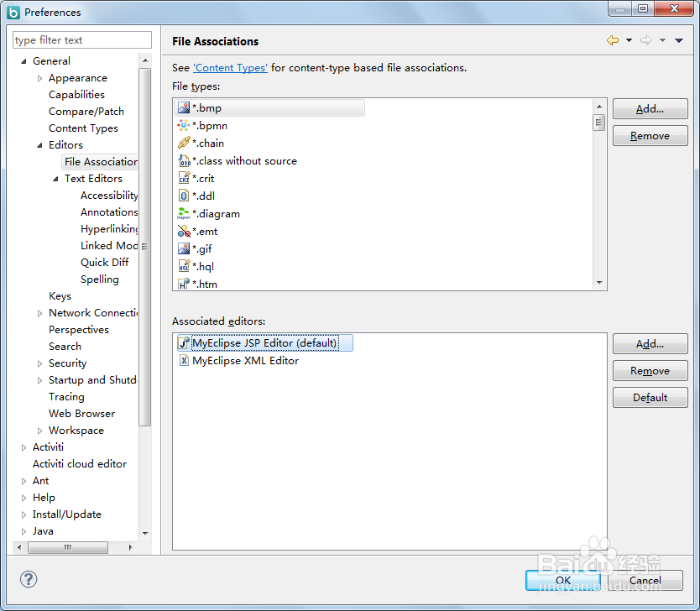Expand the Appearance node

click(39, 79)
